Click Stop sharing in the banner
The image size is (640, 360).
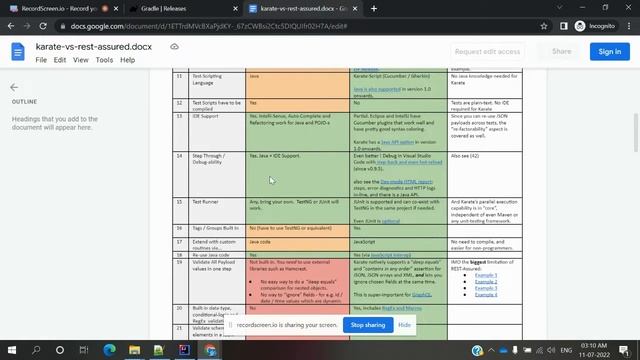point(368,325)
